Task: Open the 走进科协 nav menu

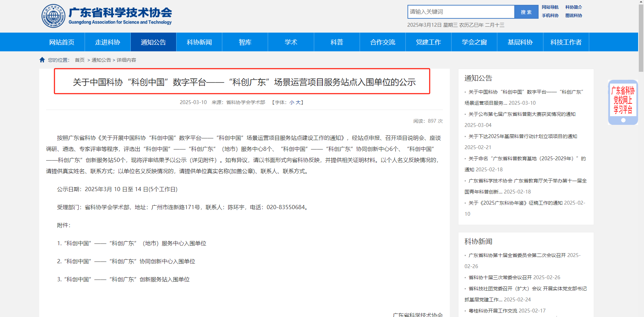Action: tap(108, 42)
